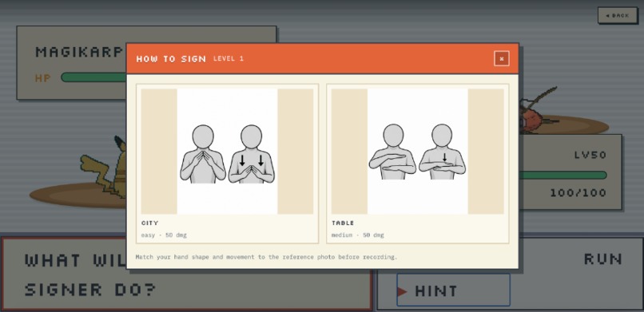644x312 pixels.
Task: Click the LV50 level label
Action: tap(590, 155)
